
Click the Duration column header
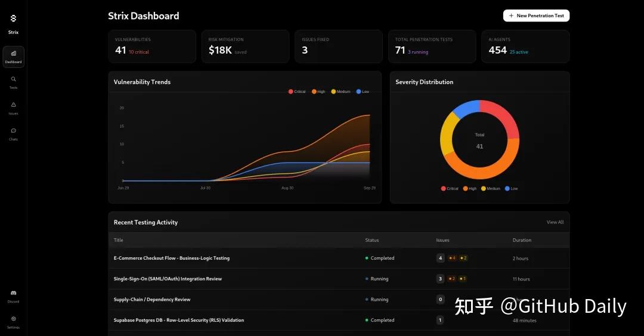click(522, 240)
